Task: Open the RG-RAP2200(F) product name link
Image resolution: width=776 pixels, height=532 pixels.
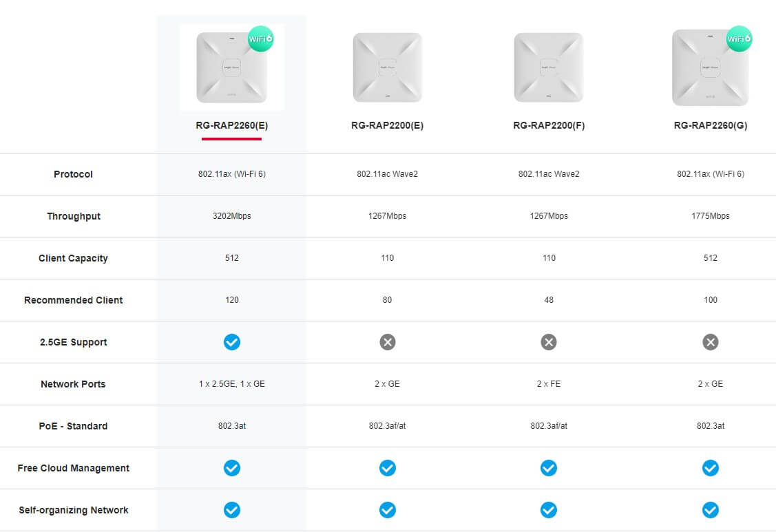Action: click(x=549, y=126)
